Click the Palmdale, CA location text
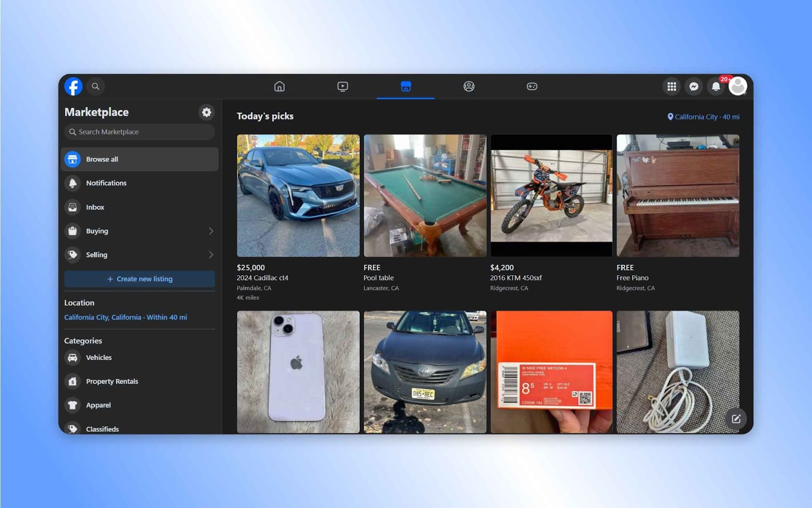The height and width of the screenshot is (508, 812). (254, 288)
